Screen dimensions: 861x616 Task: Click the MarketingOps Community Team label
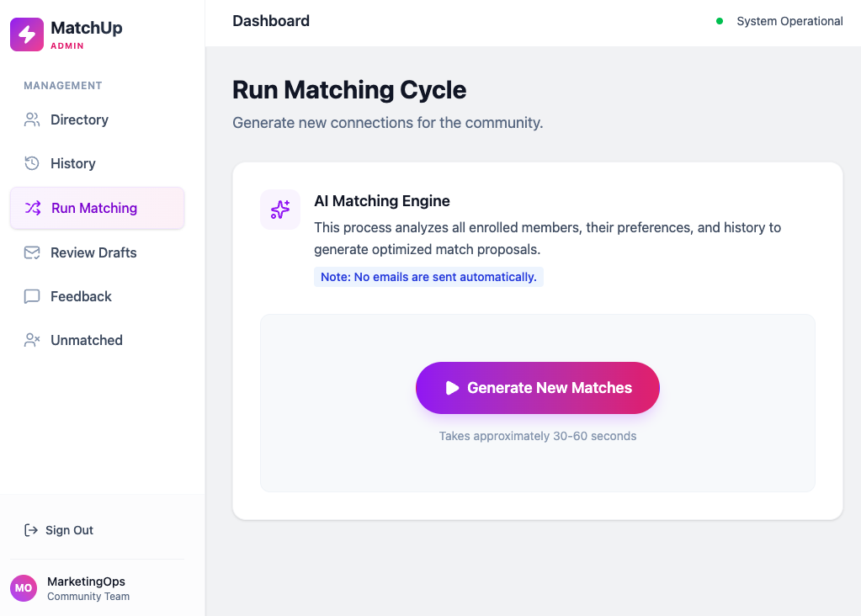pos(87,588)
